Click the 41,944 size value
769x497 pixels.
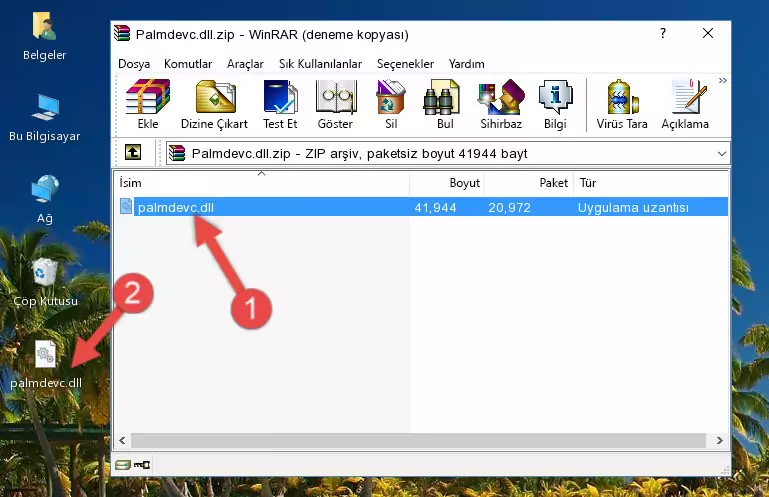coord(436,208)
